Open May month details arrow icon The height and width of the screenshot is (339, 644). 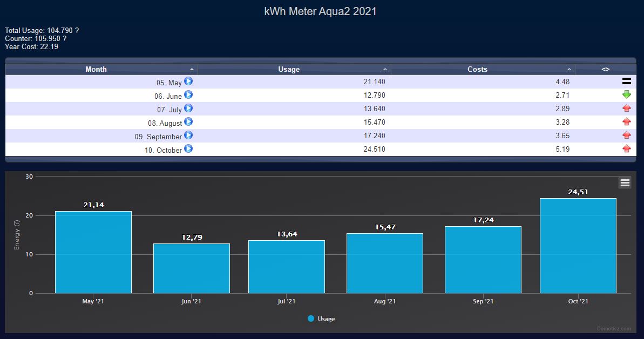[188, 82]
